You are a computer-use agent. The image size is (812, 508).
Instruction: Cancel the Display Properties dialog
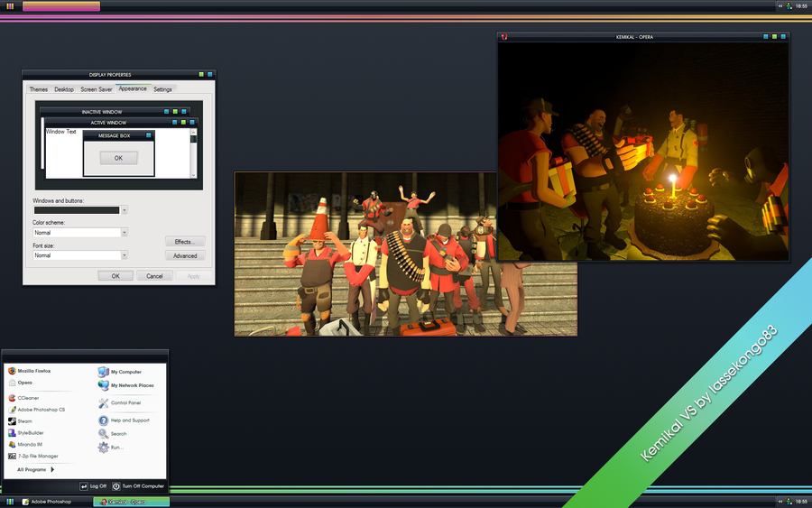point(154,276)
